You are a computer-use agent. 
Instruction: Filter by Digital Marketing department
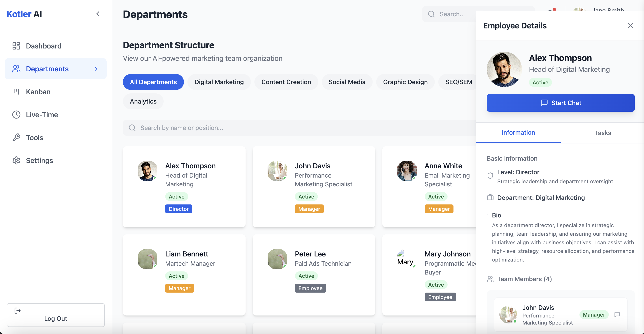coord(219,82)
